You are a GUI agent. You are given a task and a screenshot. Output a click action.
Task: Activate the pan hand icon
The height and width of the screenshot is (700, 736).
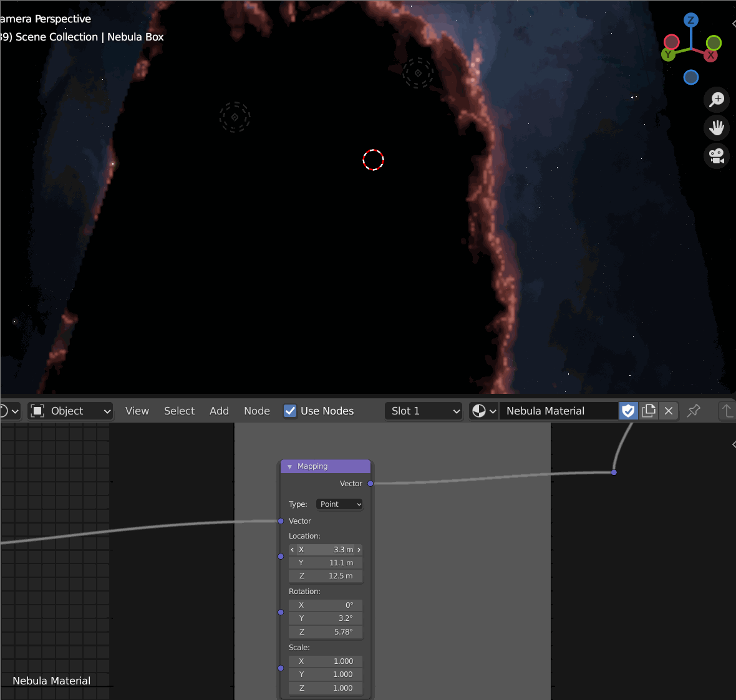[716, 128]
